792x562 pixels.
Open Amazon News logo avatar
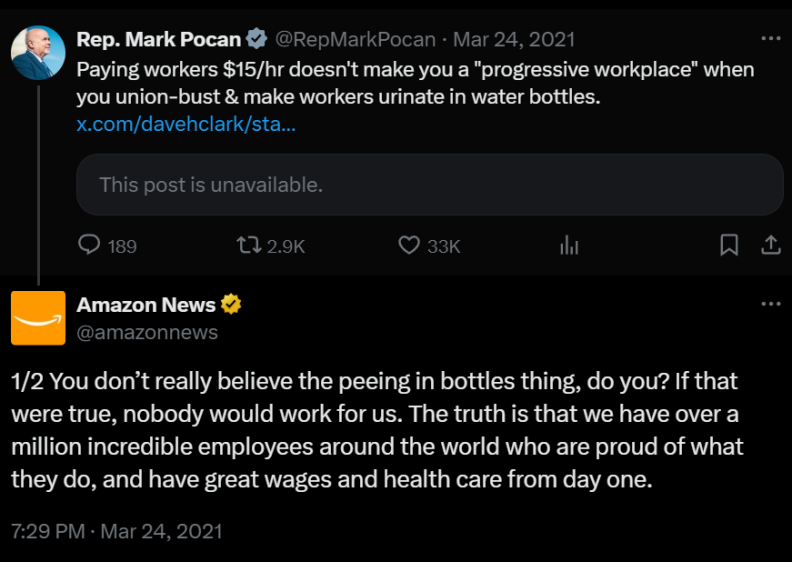38,318
